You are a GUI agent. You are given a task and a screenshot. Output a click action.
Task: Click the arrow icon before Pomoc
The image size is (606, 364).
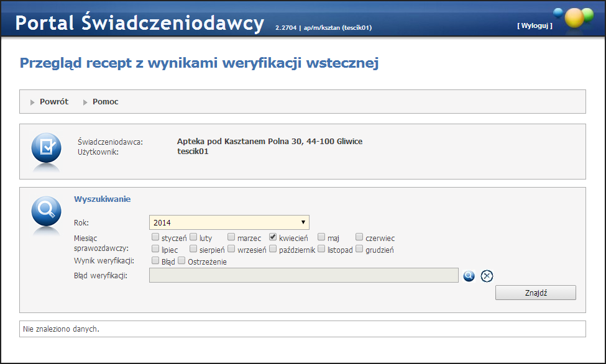(x=85, y=102)
